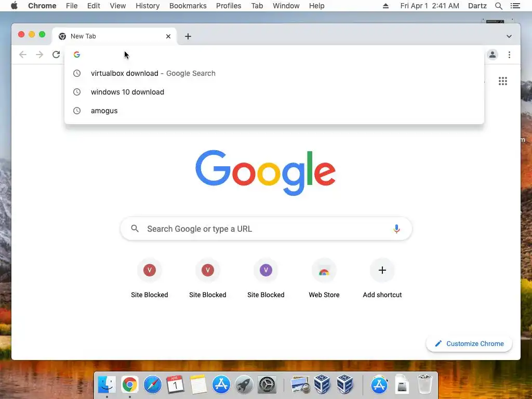Open a new tab with plus button
Image resolution: width=532 pixels, height=399 pixels.
tap(188, 36)
